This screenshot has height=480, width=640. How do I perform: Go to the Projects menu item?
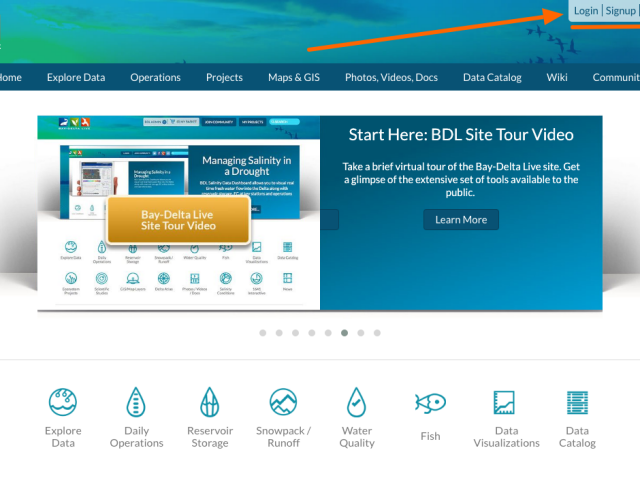click(x=224, y=77)
